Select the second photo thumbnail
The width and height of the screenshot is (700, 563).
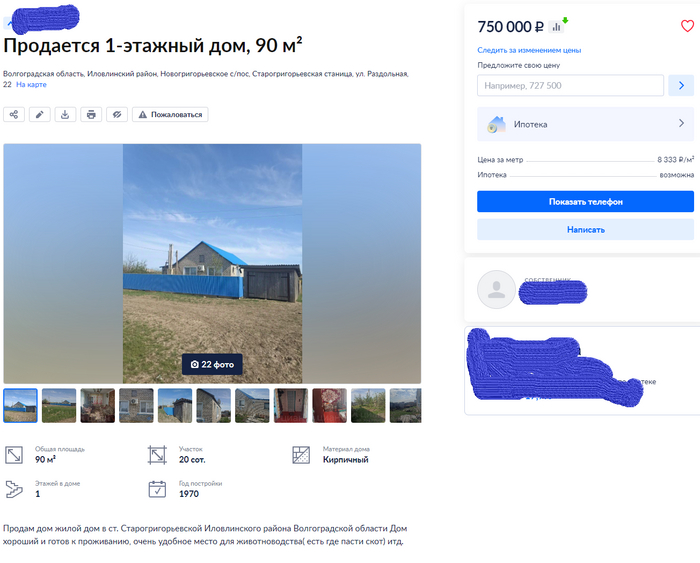click(59, 405)
